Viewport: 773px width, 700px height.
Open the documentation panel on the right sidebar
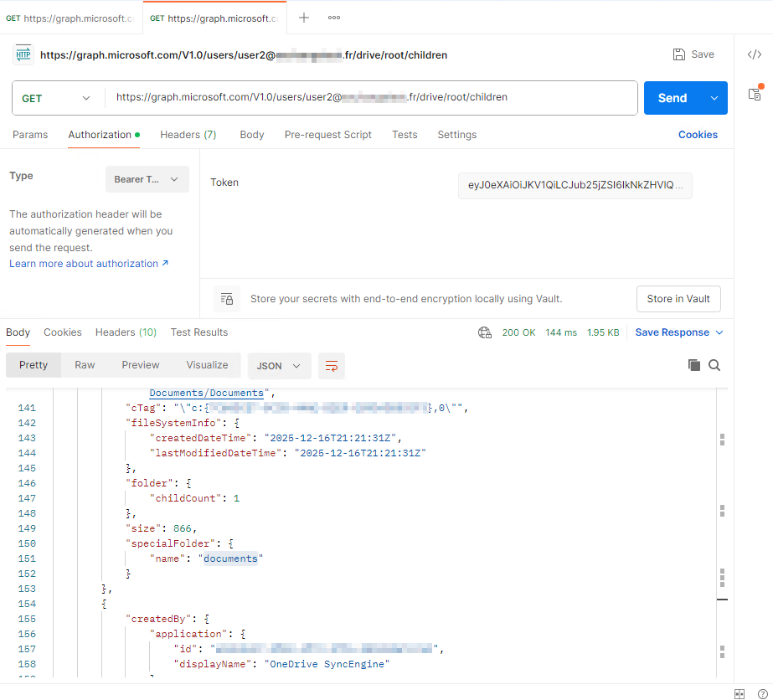tap(755, 95)
